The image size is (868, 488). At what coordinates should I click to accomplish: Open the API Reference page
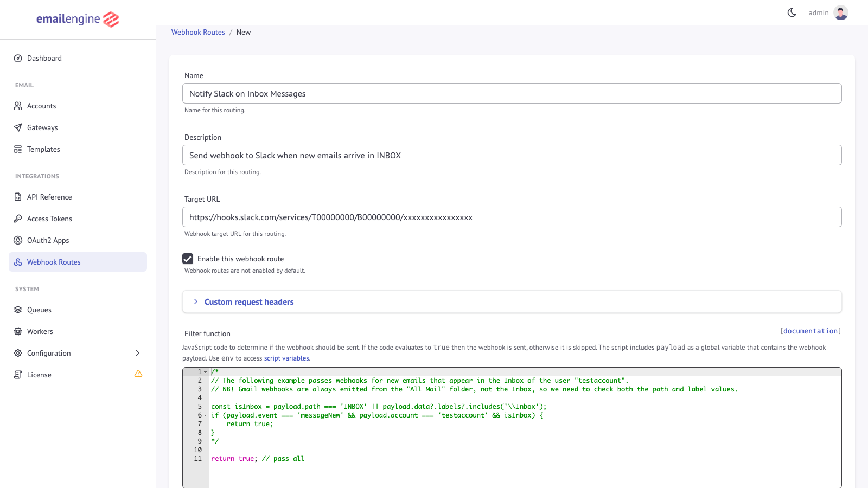pos(78,197)
